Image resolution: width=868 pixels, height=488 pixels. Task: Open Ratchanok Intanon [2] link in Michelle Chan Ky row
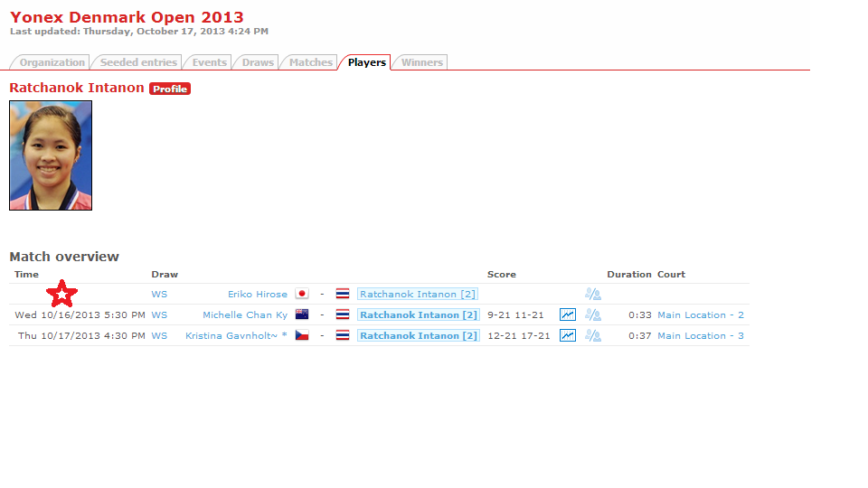[418, 314]
